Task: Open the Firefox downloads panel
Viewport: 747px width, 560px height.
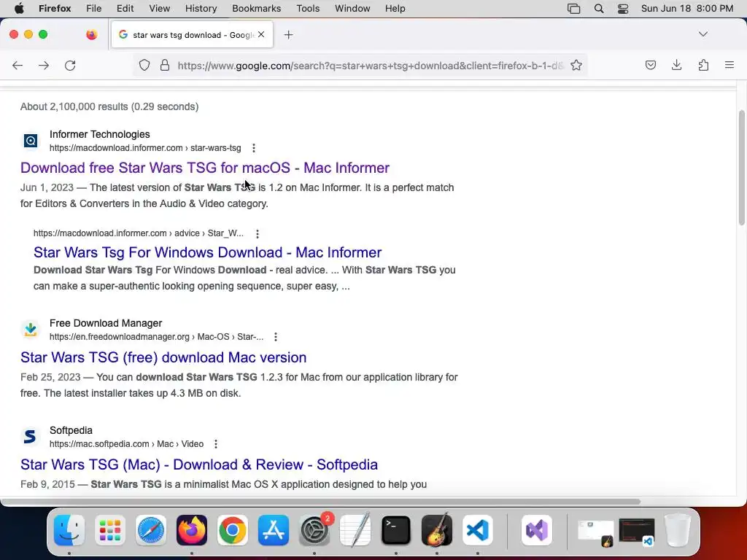Action: pyautogui.click(x=676, y=65)
